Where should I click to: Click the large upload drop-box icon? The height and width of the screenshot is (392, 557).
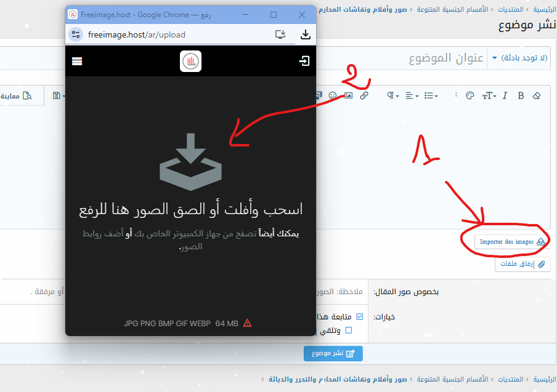[x=191, y=162]
